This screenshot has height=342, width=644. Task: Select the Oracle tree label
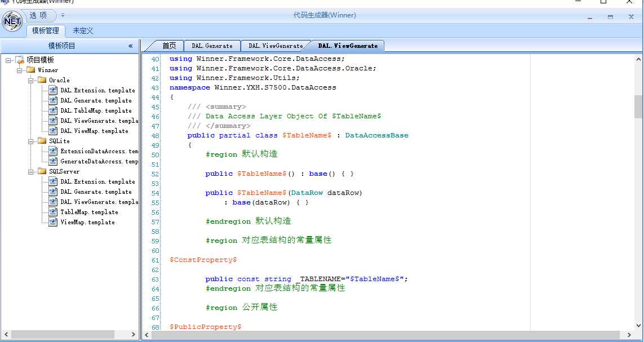click(59, 80)
